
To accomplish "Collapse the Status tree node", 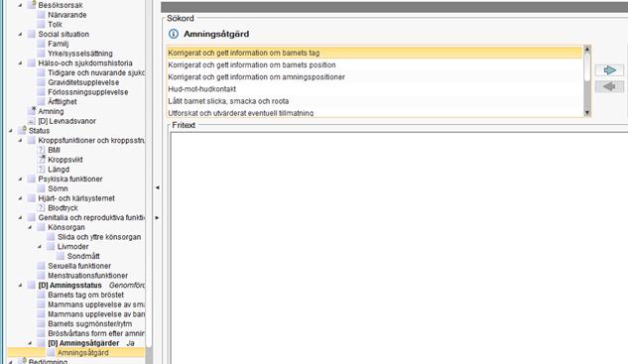I will coord(10,131).
